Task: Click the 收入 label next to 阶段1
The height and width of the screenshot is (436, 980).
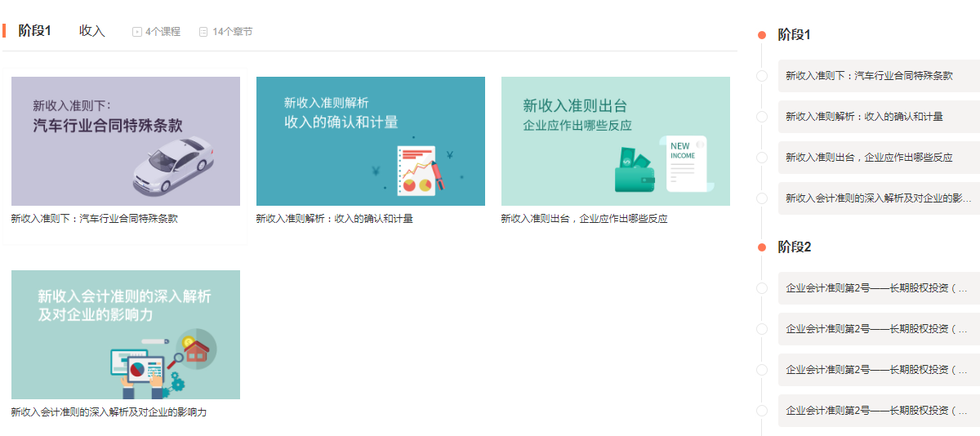Action: [x=92, y=31]
